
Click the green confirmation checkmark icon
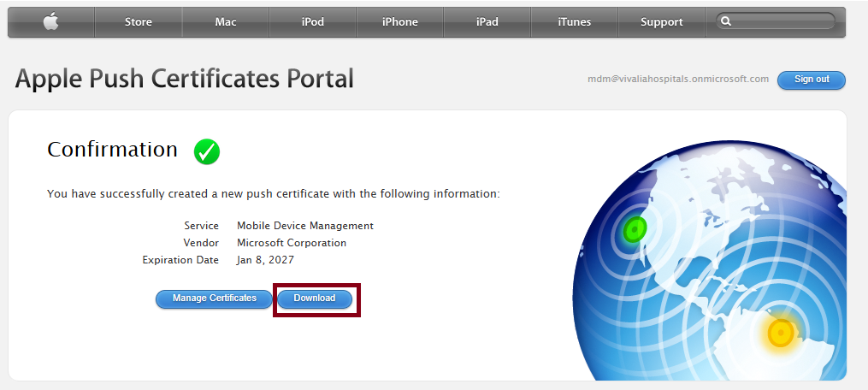pos(207,151)
